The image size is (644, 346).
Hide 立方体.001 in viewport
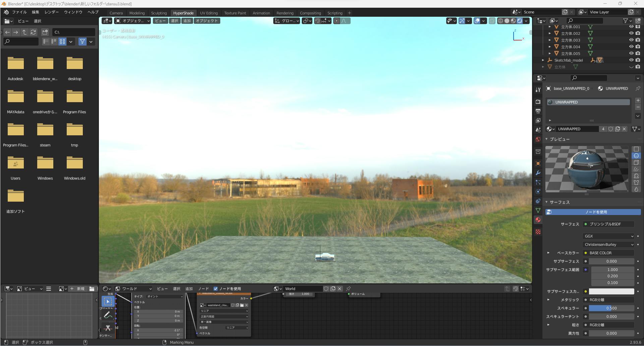[631, 27]
